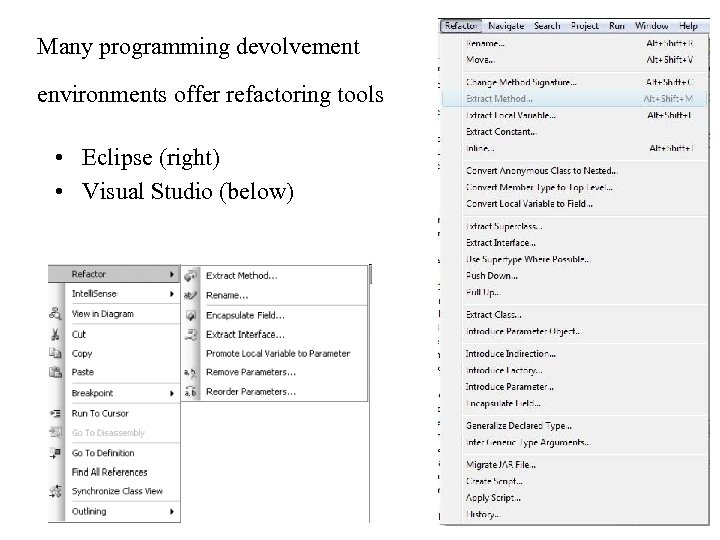Select Pull Up...
This screenshot has width=720, height=540.
point(574,292)
